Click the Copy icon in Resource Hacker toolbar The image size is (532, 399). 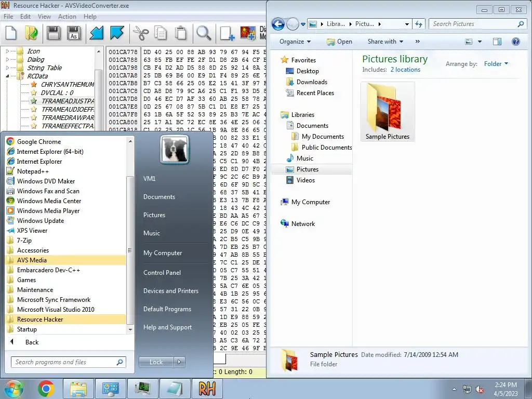pos(161,33)
